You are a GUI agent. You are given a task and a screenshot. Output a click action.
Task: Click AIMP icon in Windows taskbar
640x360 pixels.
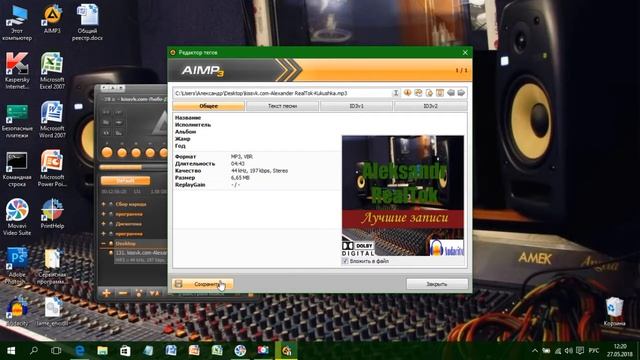tap(286, 350)
